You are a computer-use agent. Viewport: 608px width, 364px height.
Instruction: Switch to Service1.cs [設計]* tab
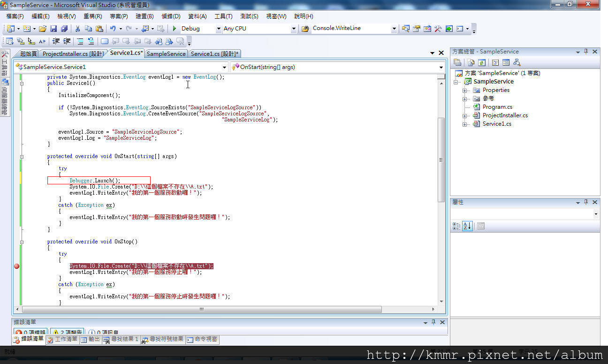(x=215, y=54)
